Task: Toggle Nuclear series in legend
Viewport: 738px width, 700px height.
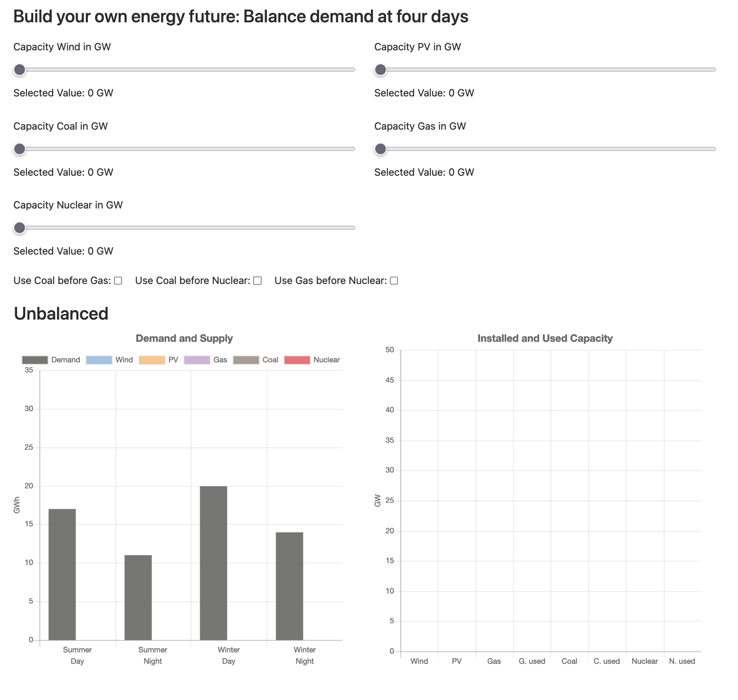Action: pyautogui.click(x=312, y=360)
